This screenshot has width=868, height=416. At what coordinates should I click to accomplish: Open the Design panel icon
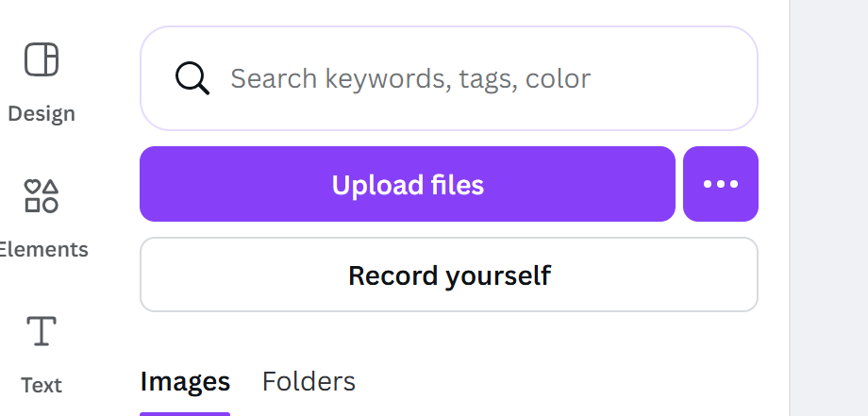[x=41, y=59]
